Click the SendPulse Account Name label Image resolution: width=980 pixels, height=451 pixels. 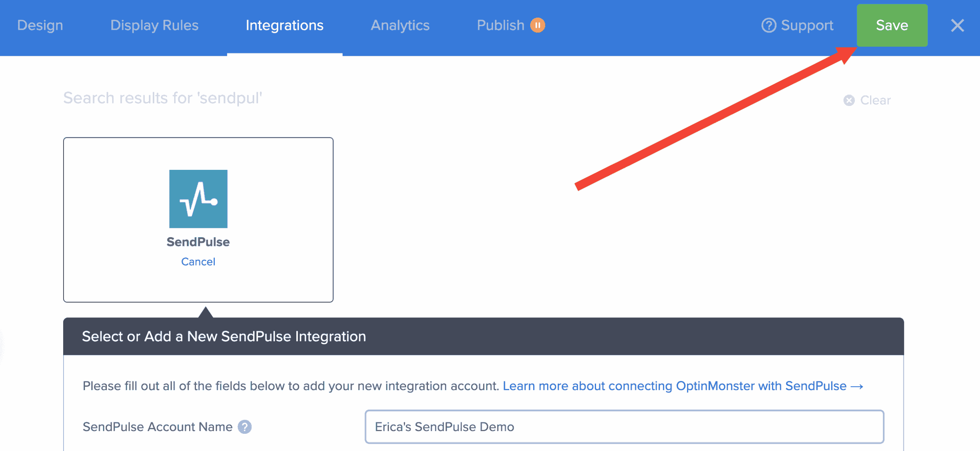pyautogui.click(x=157, y=427)
